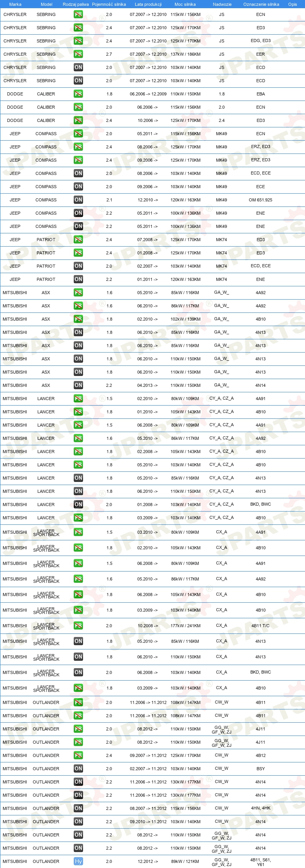Screen dimensions: 305x868
Task: Select engine code 4B11, S61, Y61
Action: click(261, 862)
